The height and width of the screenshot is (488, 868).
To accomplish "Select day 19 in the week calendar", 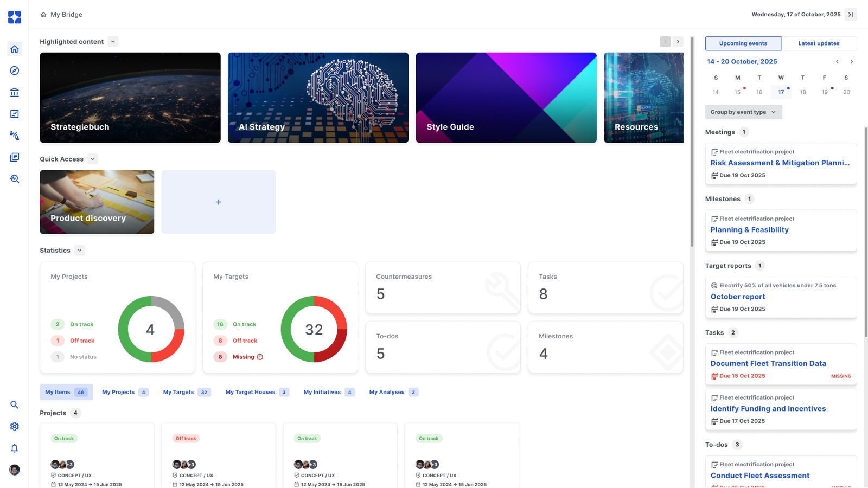I will coord(825,92).
